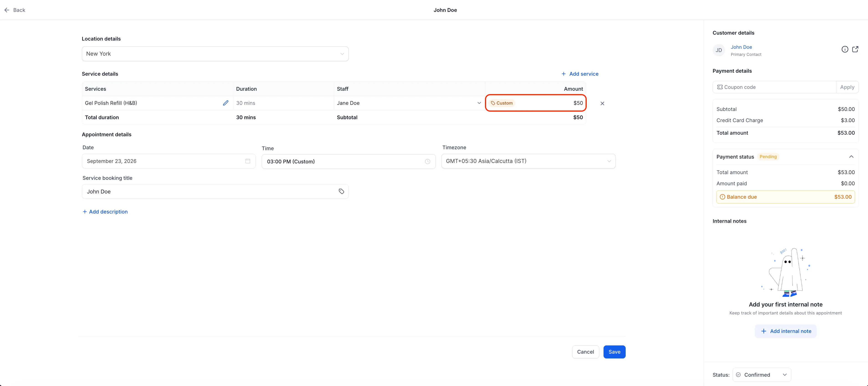The height and width of the screenshot is (386, 868).
Task: Click the Date field September 23, 2026
Action: (x=168, y=161)
